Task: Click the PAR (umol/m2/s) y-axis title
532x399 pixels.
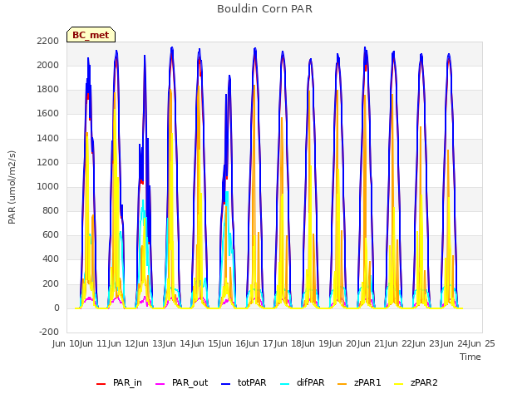Action: click(x=12, y=187)
